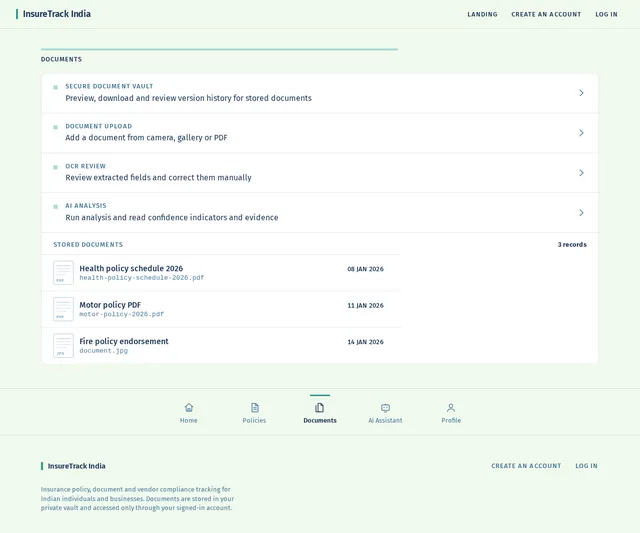Open the Fire policy endorsement document

tap(124, 341)
